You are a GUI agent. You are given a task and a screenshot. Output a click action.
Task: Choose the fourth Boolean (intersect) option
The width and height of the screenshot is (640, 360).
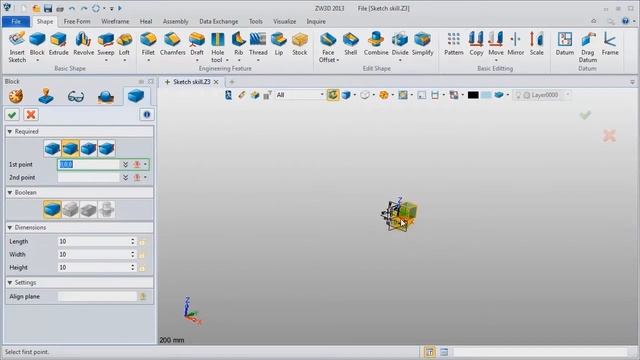pos(106,209)
